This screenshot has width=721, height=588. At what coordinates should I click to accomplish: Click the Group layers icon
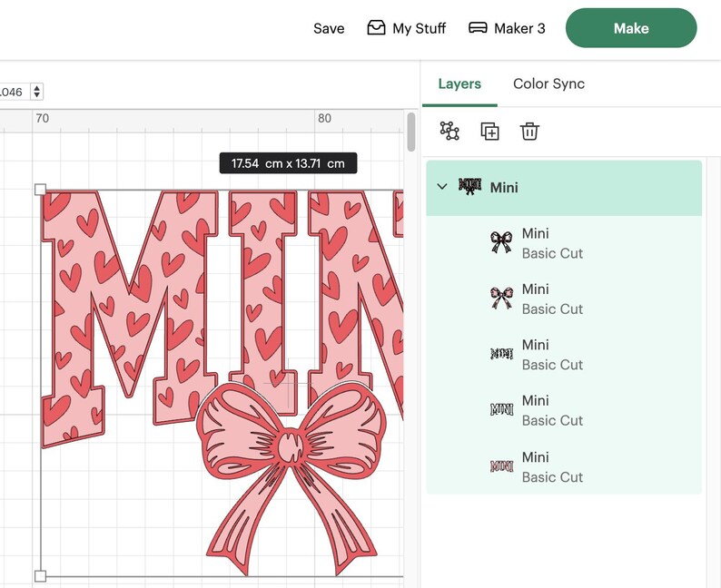click(449, 131)
